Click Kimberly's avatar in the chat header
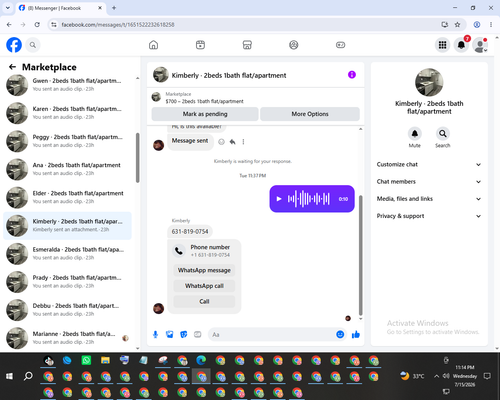The height and width of the screenshot is (400, 500). point(161,75)
